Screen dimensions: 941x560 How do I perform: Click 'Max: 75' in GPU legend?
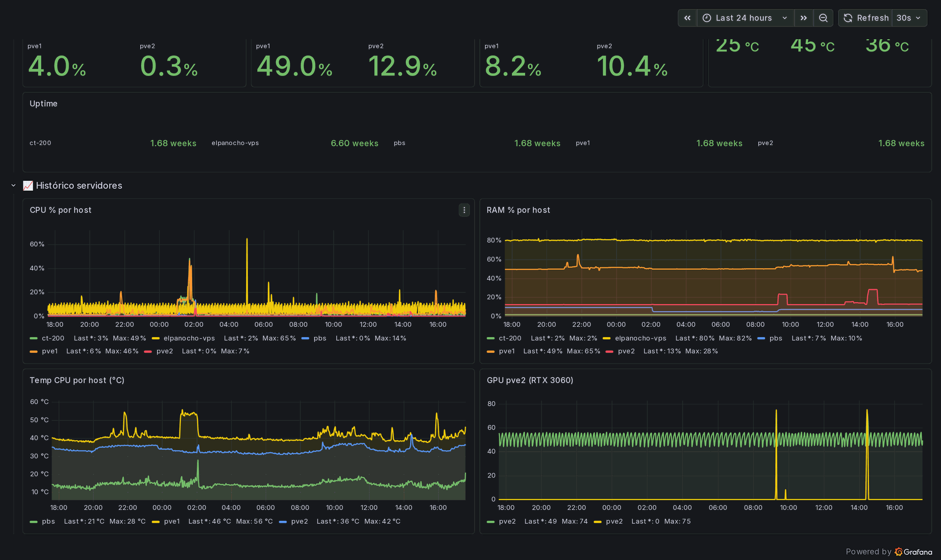677,522
